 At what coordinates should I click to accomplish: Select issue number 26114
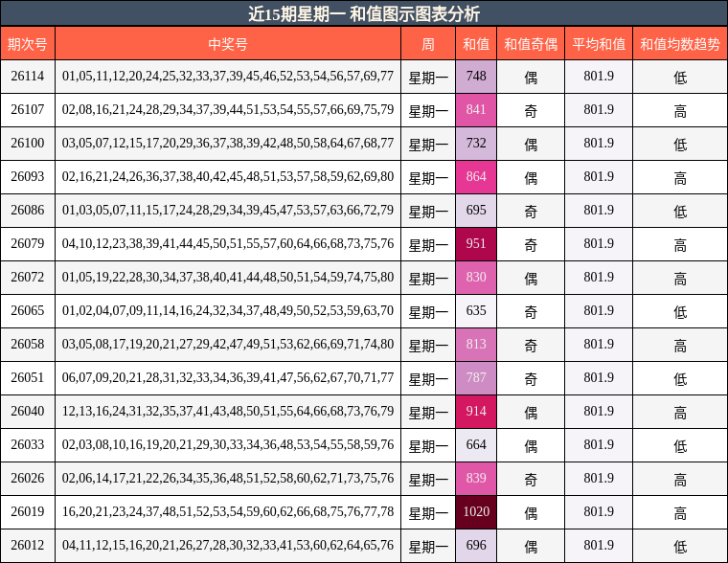[28, 76]
